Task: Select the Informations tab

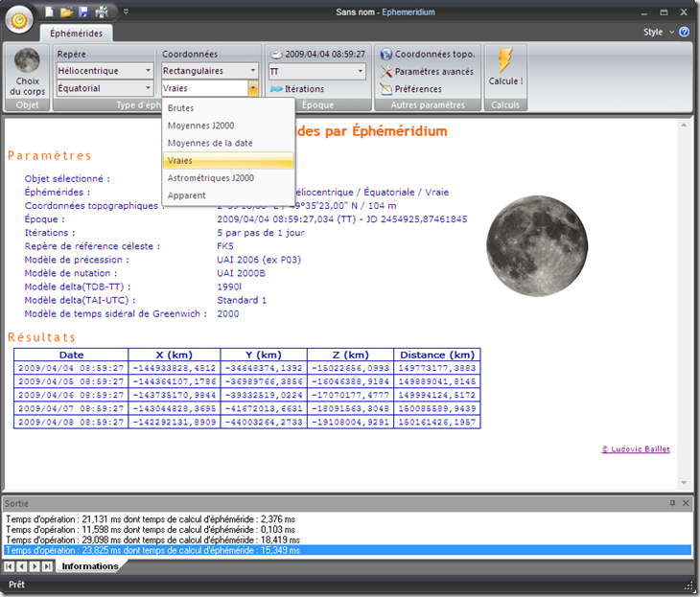Action: tap(90, 566)
